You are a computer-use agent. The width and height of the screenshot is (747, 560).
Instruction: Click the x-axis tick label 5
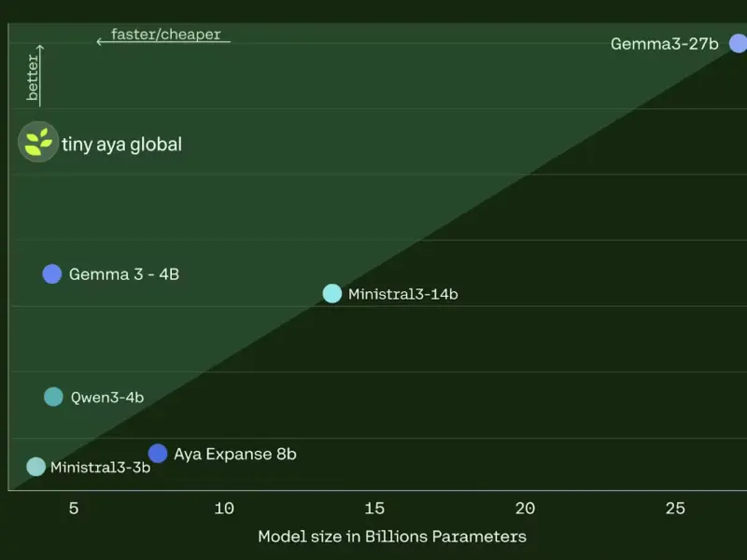click(x=74, y=509)
